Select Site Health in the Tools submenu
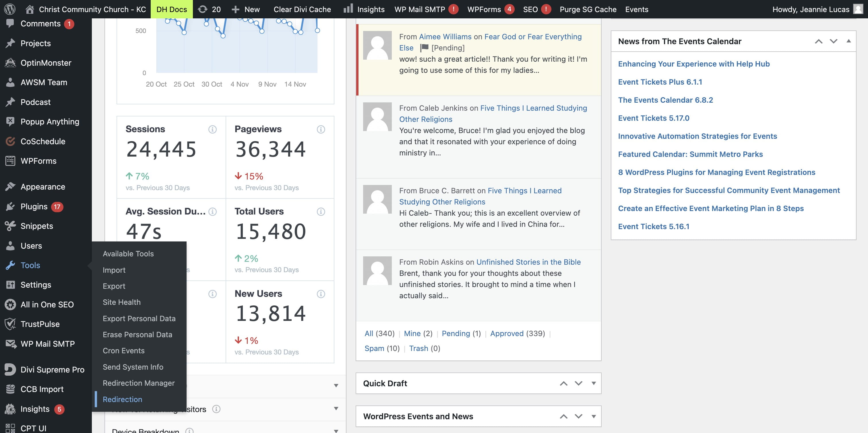868x433 pixels. pos(122,302)
